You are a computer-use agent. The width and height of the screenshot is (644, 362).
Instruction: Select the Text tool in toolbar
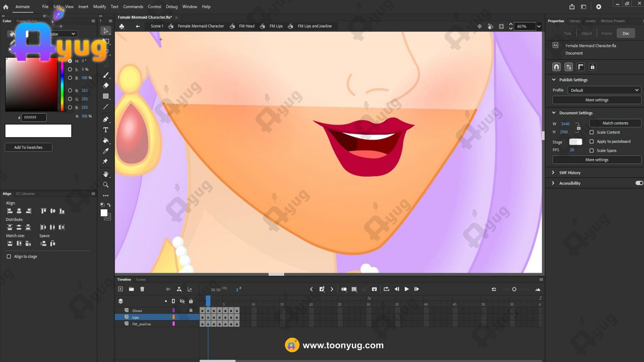105,130
